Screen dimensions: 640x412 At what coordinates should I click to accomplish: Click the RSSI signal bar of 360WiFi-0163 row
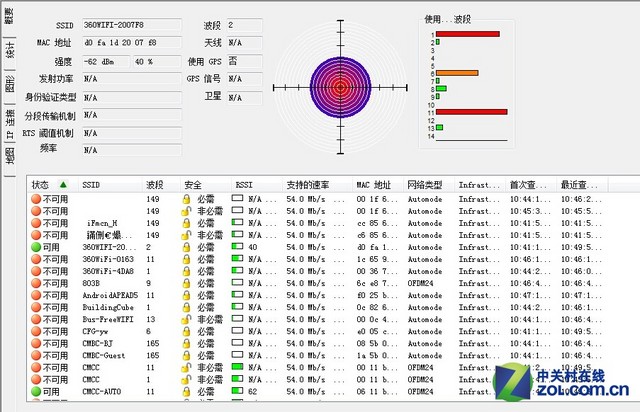pyautogui.click(x=237, y=258)
